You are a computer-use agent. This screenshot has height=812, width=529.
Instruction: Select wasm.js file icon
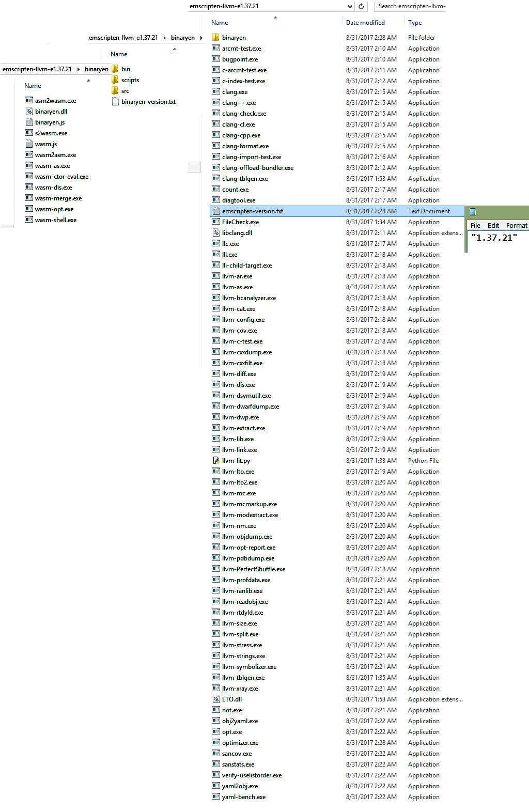pos(29,144)
